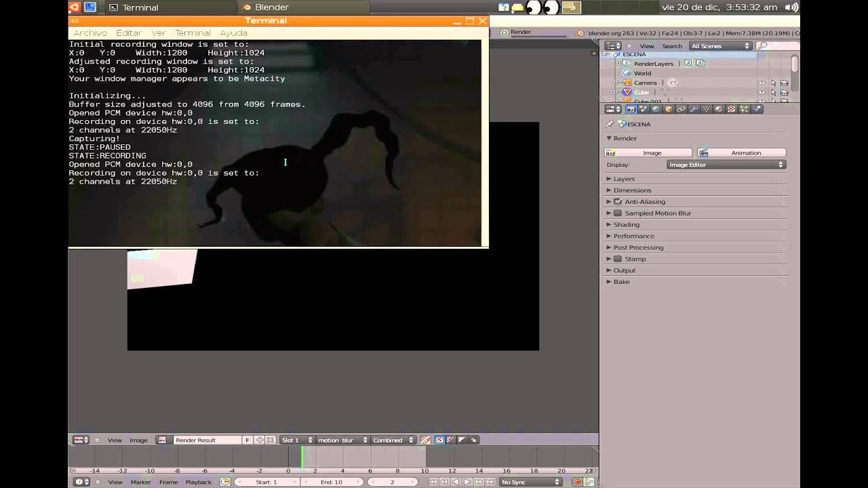The height and width of the screenshot is (488, 868).
Task: Open the Archivo menu in Terminal
Action: [x=90, y=33]
